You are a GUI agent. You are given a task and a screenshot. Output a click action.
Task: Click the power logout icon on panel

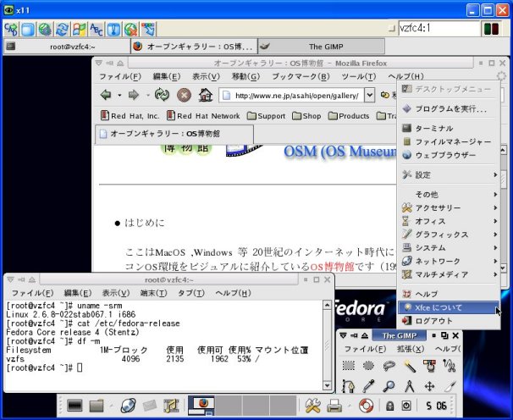point(406,406)
